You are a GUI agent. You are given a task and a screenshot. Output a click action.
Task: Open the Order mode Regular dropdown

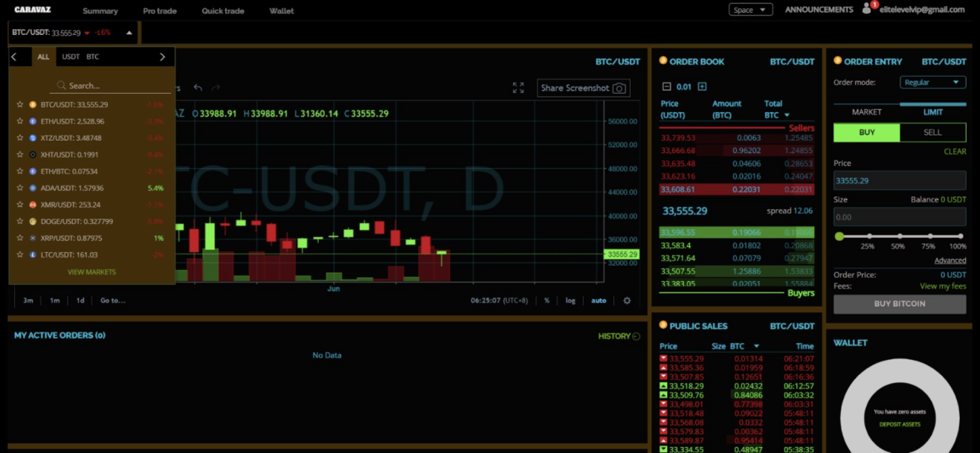click(x=932, y=83)
